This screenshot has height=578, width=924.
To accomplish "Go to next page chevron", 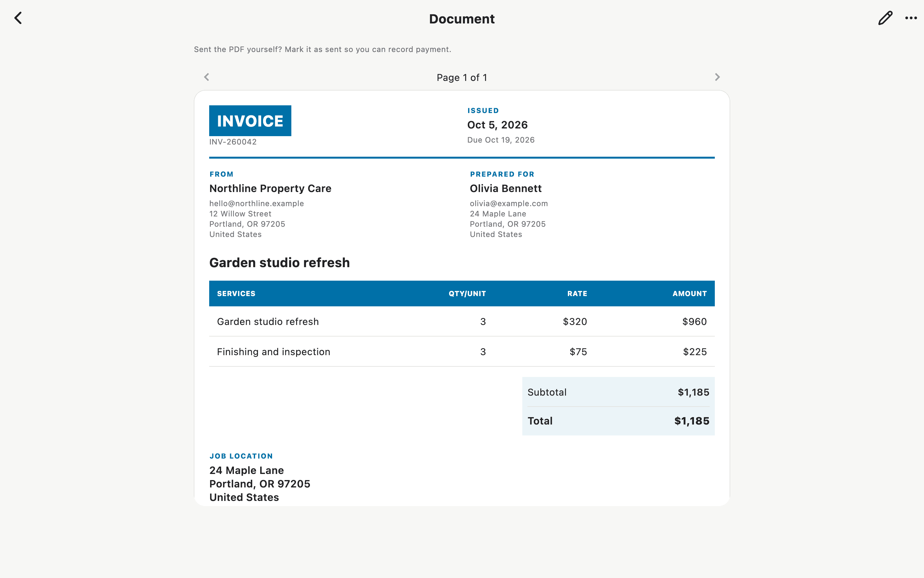I will click(x=717, y=77).
